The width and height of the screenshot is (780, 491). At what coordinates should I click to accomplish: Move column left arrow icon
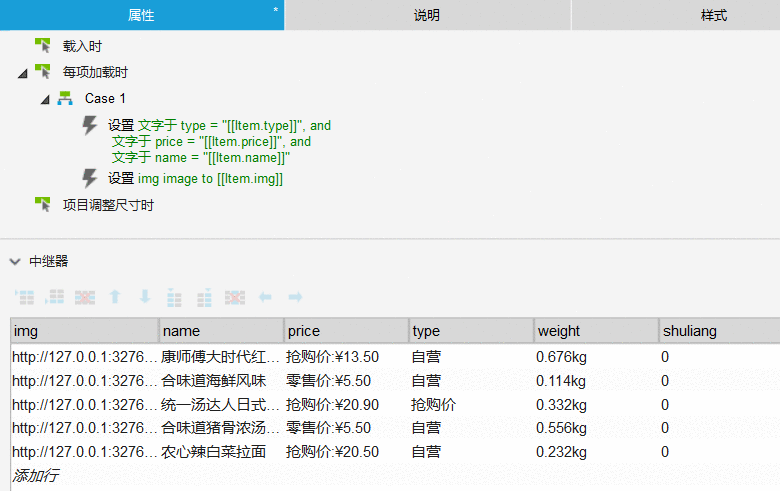pyautogui.click(x=265, y=297)
